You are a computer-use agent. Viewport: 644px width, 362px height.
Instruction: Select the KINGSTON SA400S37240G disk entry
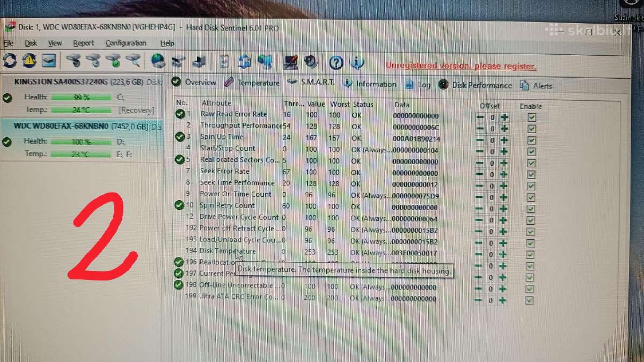tap(81, 95)
